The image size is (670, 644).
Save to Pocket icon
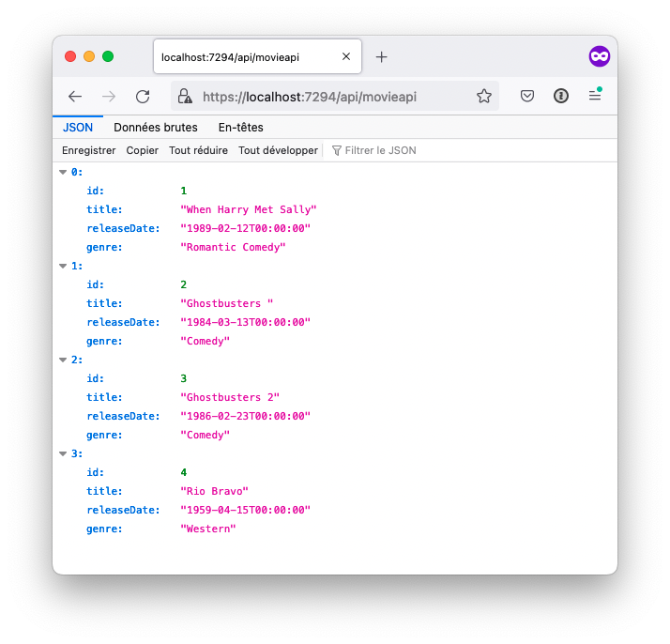pyautogui.click(x=527, y=96)
